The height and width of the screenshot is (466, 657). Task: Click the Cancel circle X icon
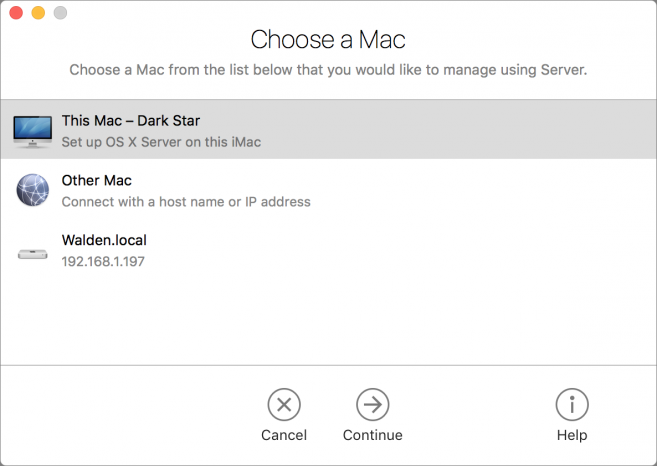[x=284, y=404]
